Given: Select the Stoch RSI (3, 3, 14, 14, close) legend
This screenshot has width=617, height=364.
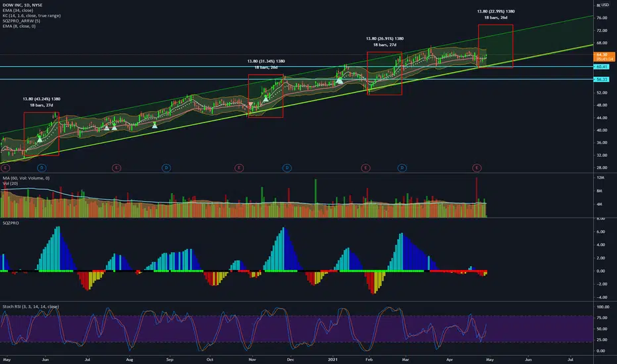Looking at the screenshot, I should tap(30, 306).
